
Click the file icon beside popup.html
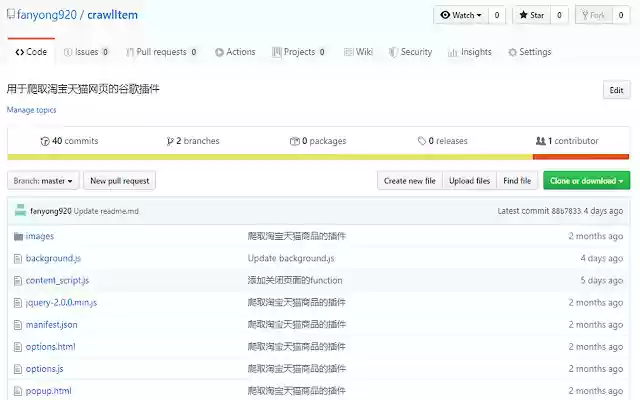coord(18,391)
